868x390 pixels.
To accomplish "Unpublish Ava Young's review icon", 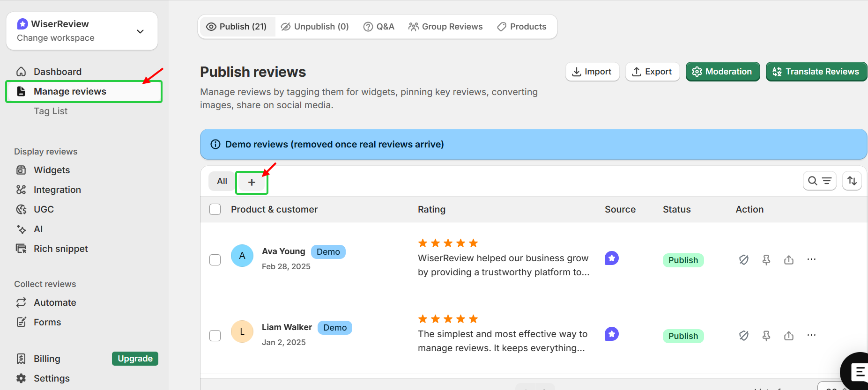I will click(744, 259).
